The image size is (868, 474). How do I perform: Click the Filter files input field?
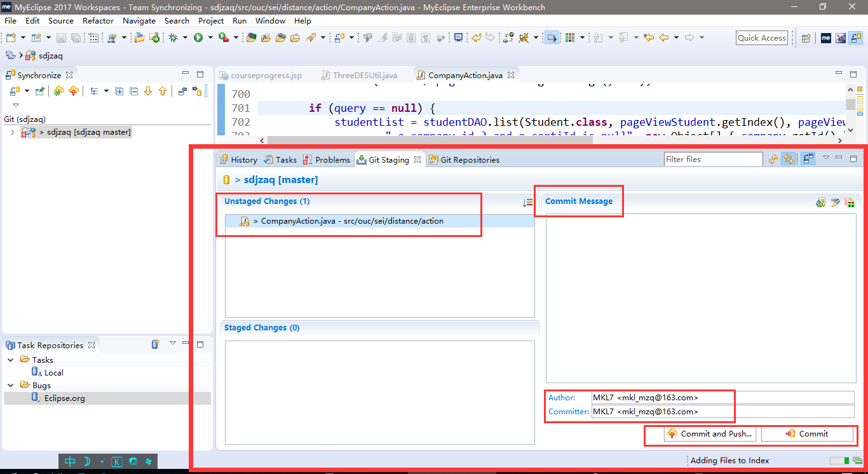[x=712, y=159]
